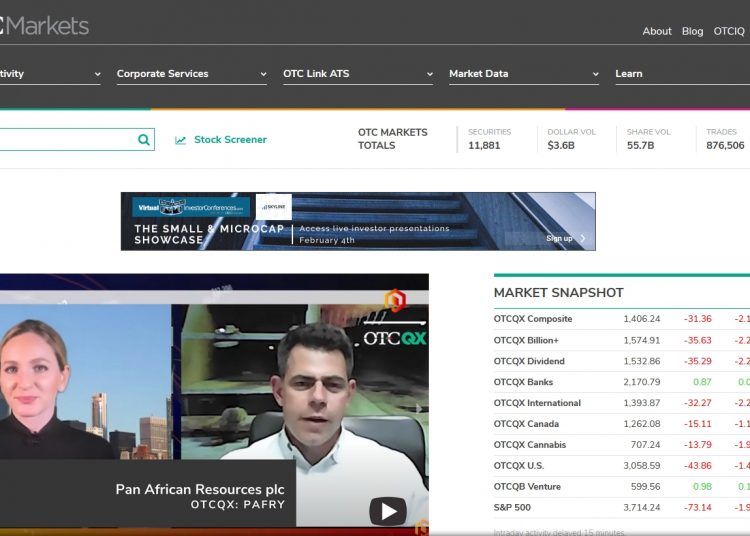750x536 pixels.
Task: Click the Pan African Resources plc title
Action: pos(200,489)
